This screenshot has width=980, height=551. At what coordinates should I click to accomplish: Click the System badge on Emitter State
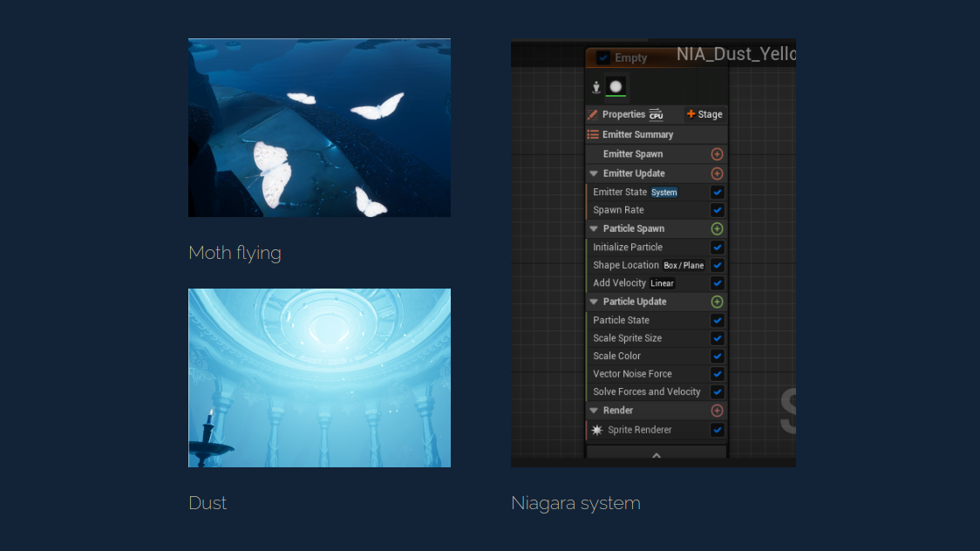pyautogui.click(x=664, y=193)
